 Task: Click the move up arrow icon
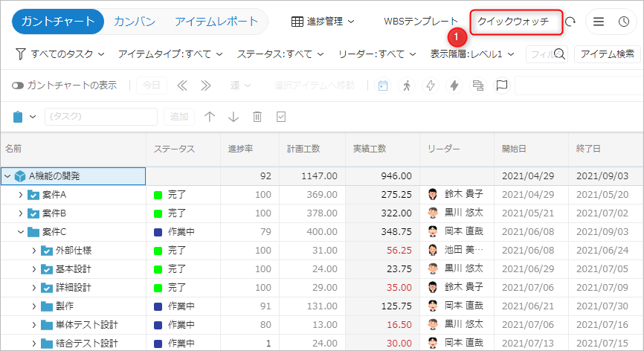pyautogui.click(x=210, y=117)
